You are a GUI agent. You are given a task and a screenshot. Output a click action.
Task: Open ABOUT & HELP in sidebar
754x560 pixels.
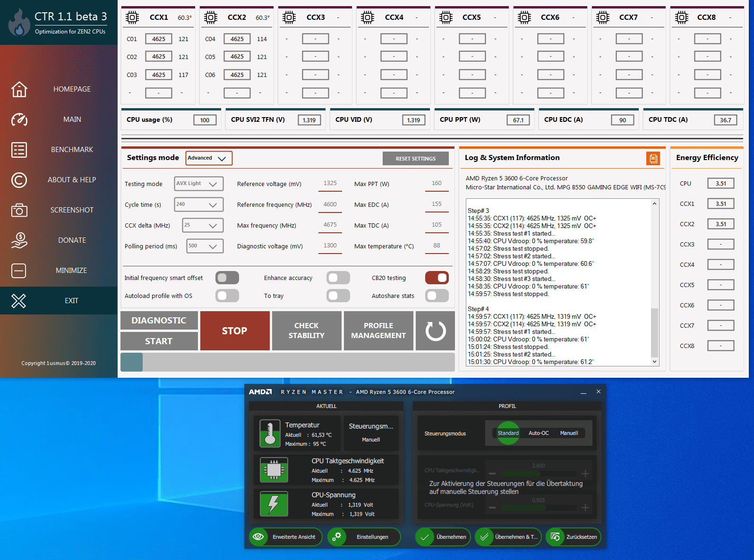point(72,180)
